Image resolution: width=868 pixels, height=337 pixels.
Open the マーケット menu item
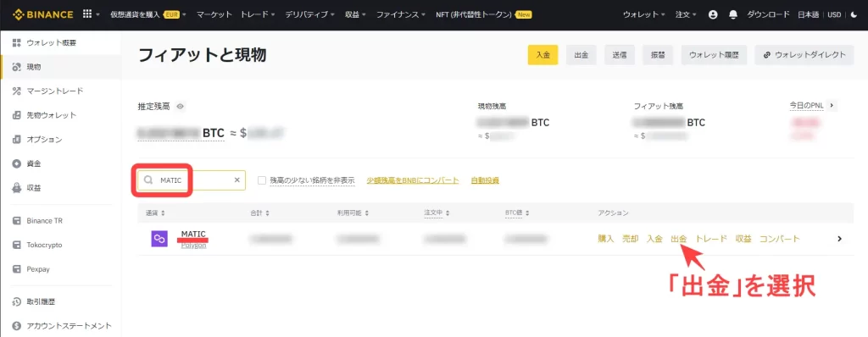click(214, 14)
